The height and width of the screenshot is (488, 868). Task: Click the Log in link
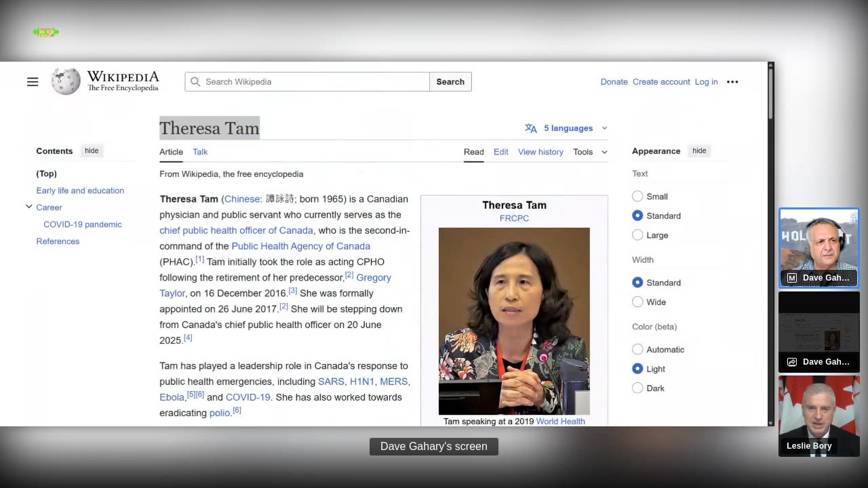click(x=706, y=82)
